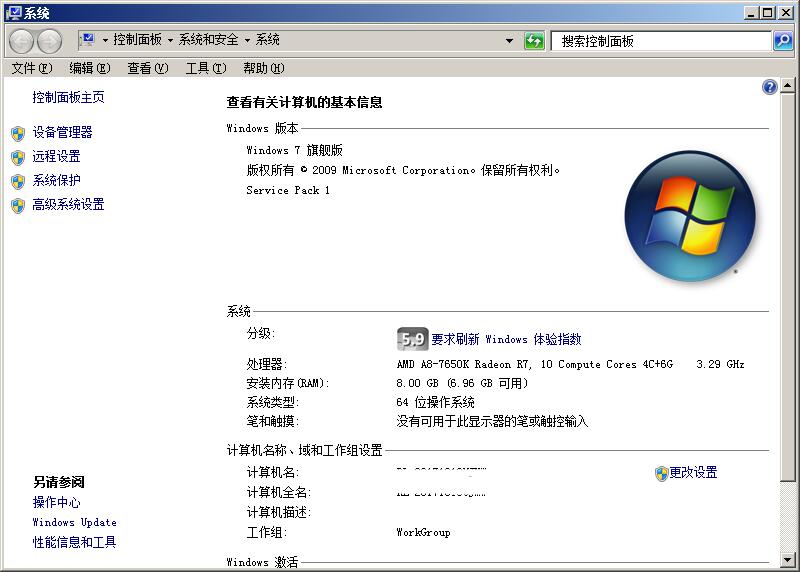This screenshot has width=800, height=572.
Task: Click the text Windows 7 旗舰版
Action: (x=294, y=150)
